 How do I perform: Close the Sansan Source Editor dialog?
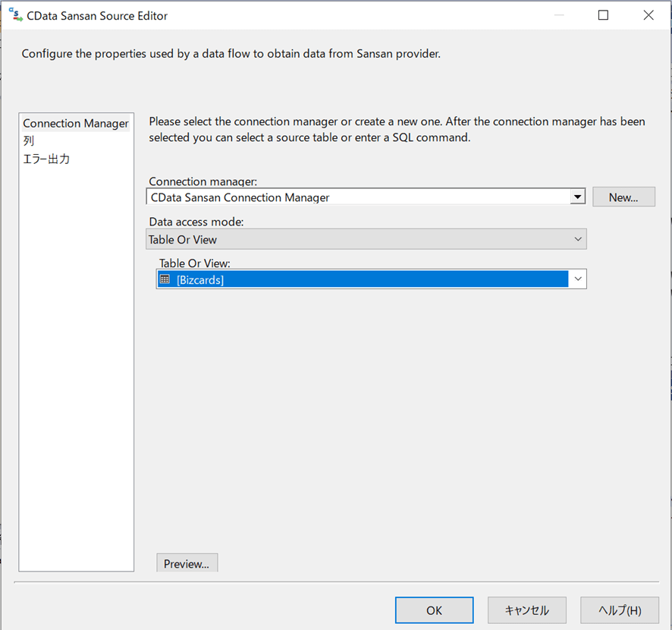coord(648,15)
